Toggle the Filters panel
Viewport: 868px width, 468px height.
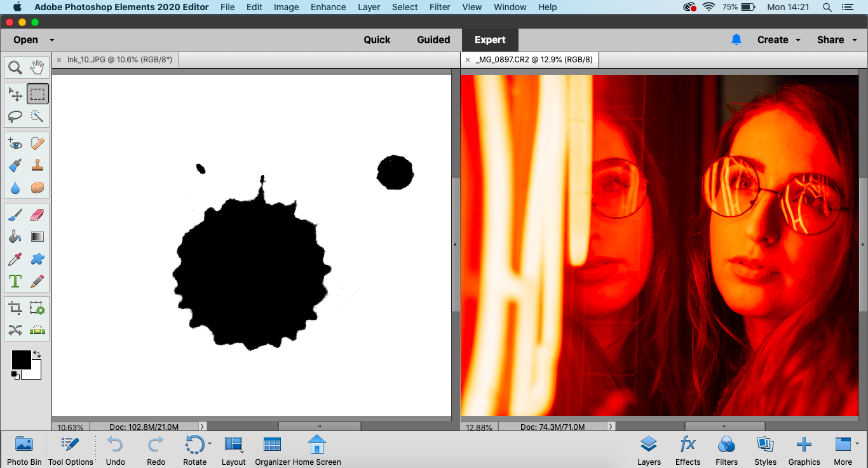click(726, 450)
